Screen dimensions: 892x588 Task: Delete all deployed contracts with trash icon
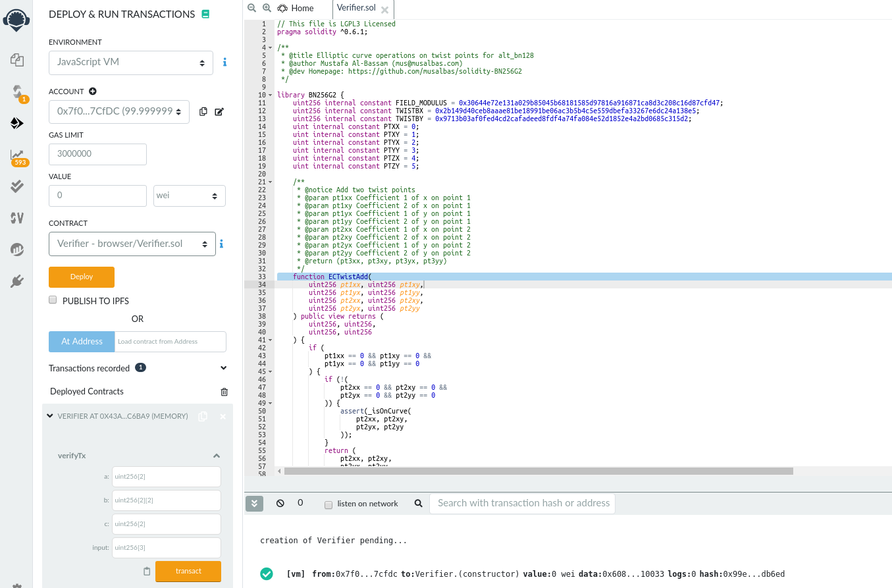click(224, 392)
